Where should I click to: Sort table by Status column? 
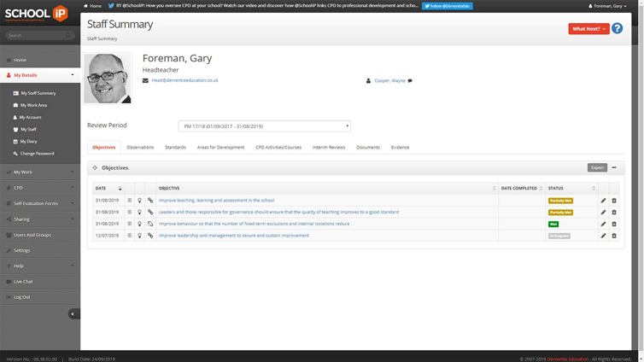571,188
